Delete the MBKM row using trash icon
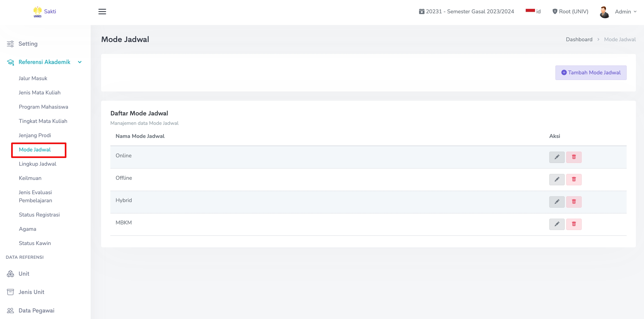Screen dimensions: 644x319 574,224
